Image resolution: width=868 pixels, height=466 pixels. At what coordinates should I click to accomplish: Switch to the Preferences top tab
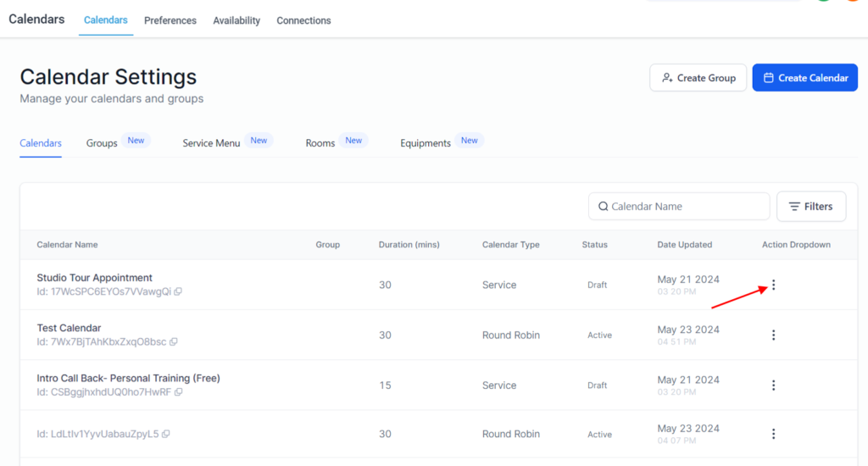tap(170, 20)
